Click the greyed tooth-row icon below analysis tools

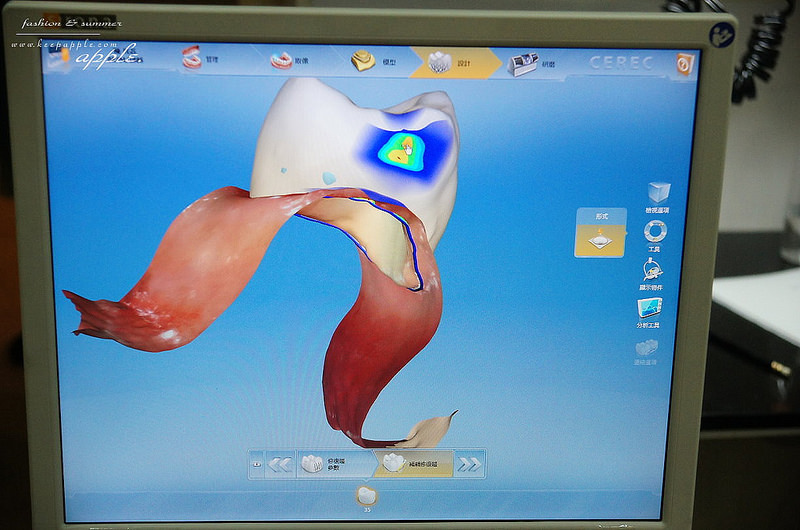(646, 352)
